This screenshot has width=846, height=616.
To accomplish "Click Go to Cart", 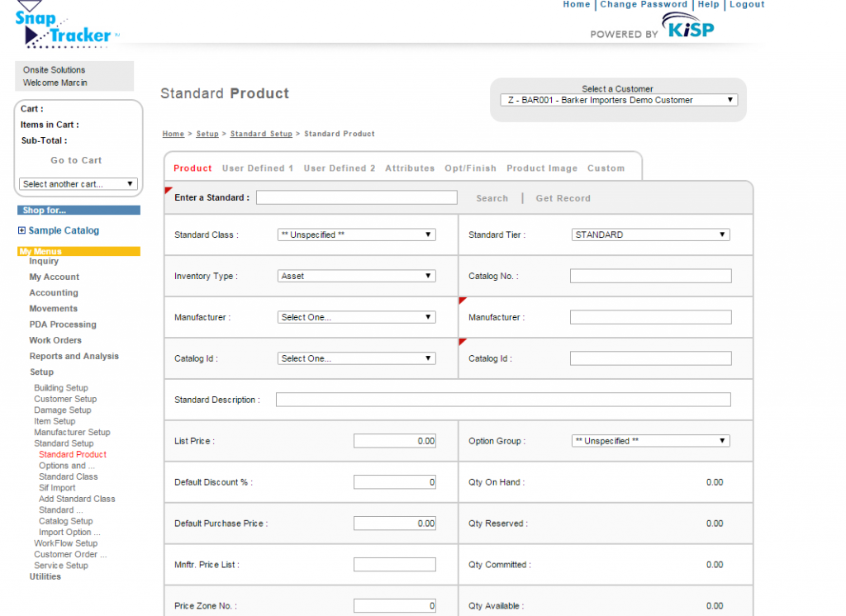I will tap(76, 160).
